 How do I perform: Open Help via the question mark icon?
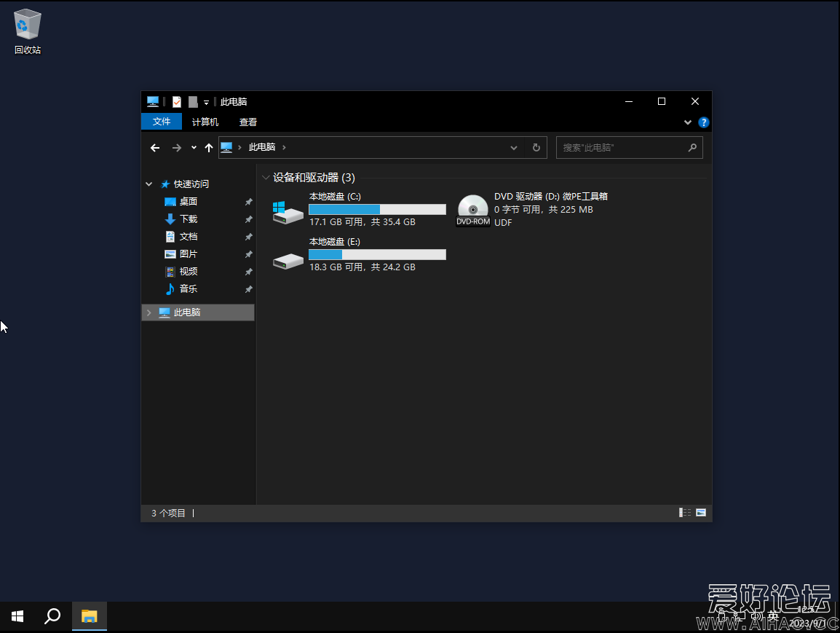tap(703, 122)
